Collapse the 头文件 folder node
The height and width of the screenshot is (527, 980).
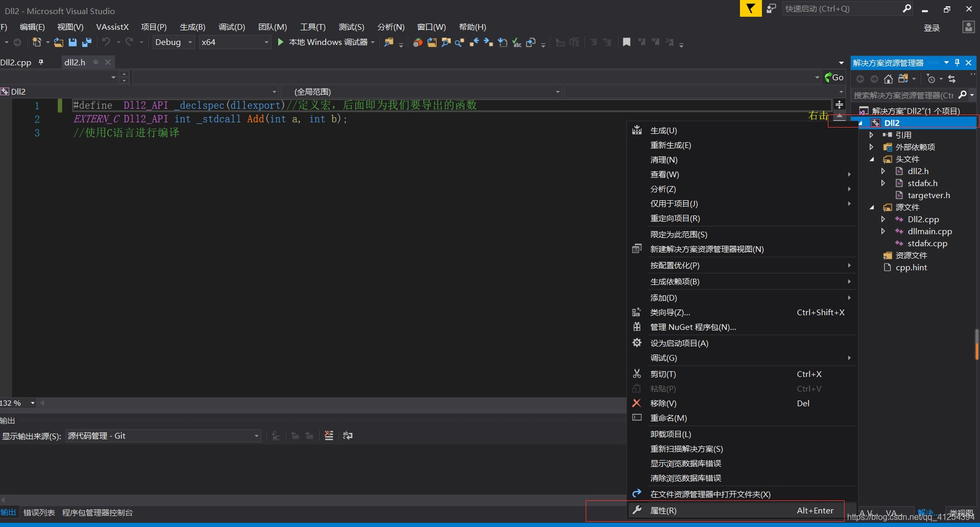click(x=872, y=159)
